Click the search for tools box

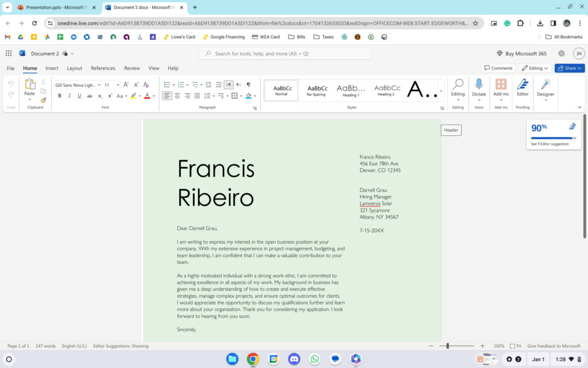285,53
